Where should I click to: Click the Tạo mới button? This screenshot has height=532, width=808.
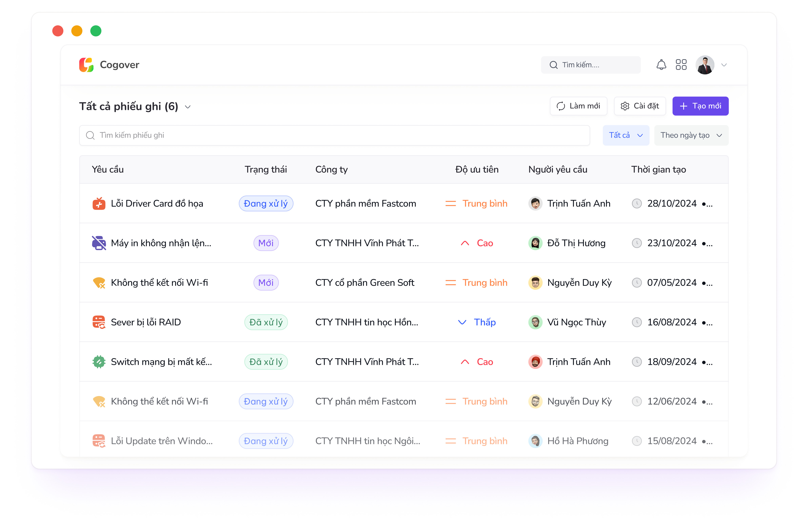pos(700,106)
